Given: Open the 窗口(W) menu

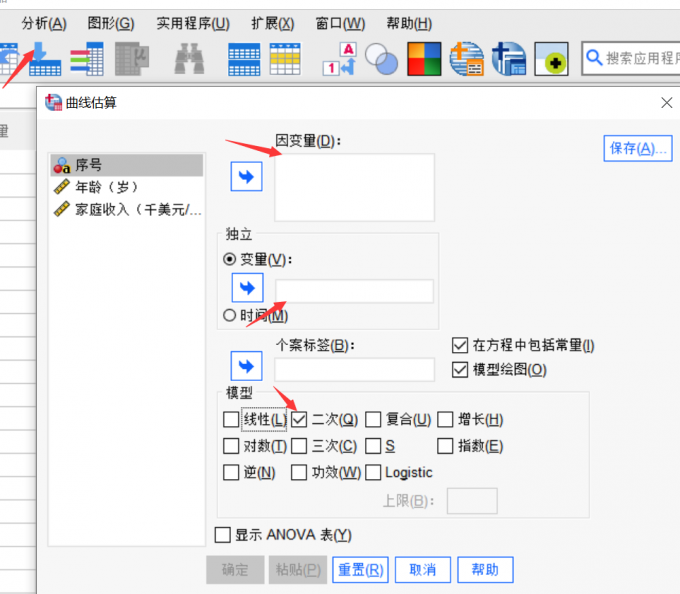Looking at the screenshot, I should tap(340, 23).
